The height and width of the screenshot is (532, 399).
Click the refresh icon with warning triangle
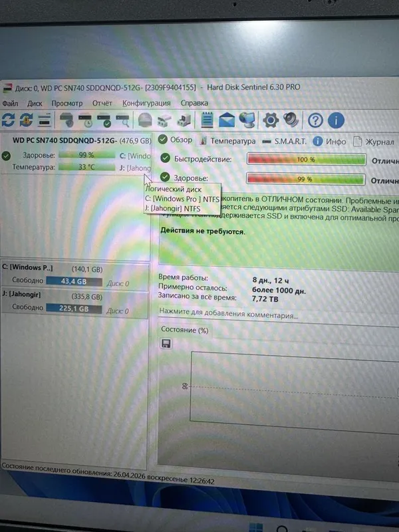click(x=26, y=120)
